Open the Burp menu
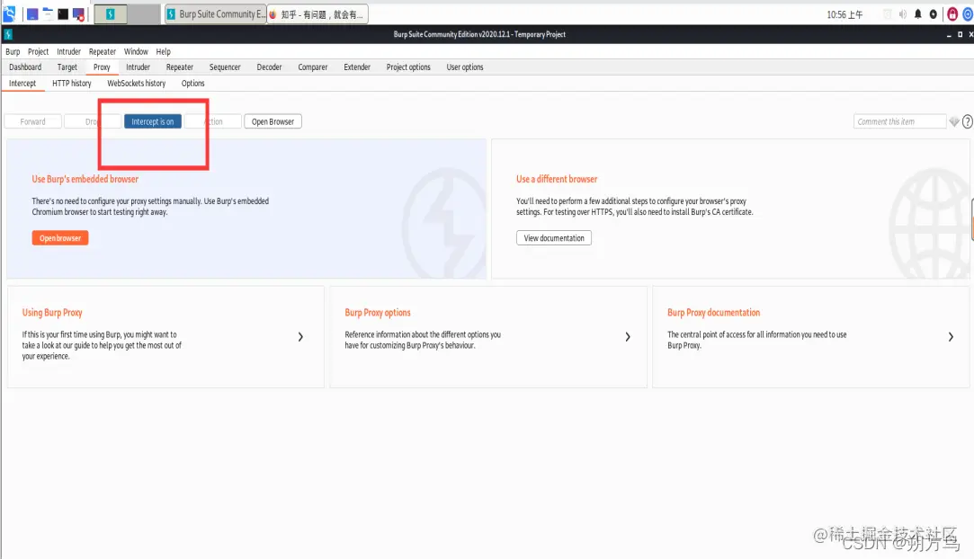The width and height of the screenshot is (974, 560). click(x=13, y=51)
